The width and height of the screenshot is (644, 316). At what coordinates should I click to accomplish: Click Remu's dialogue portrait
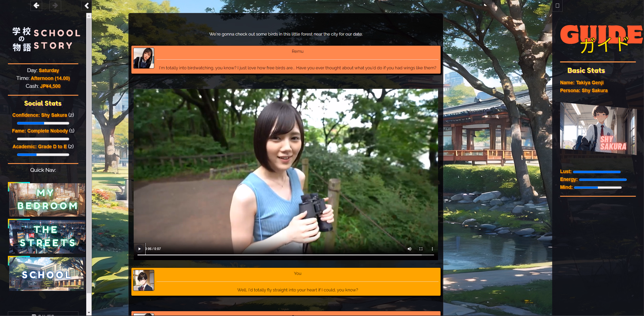144,58
